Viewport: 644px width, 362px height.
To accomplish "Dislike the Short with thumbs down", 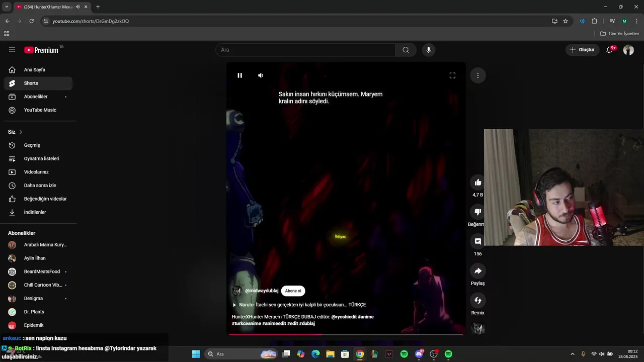I will tap(478, 212).
